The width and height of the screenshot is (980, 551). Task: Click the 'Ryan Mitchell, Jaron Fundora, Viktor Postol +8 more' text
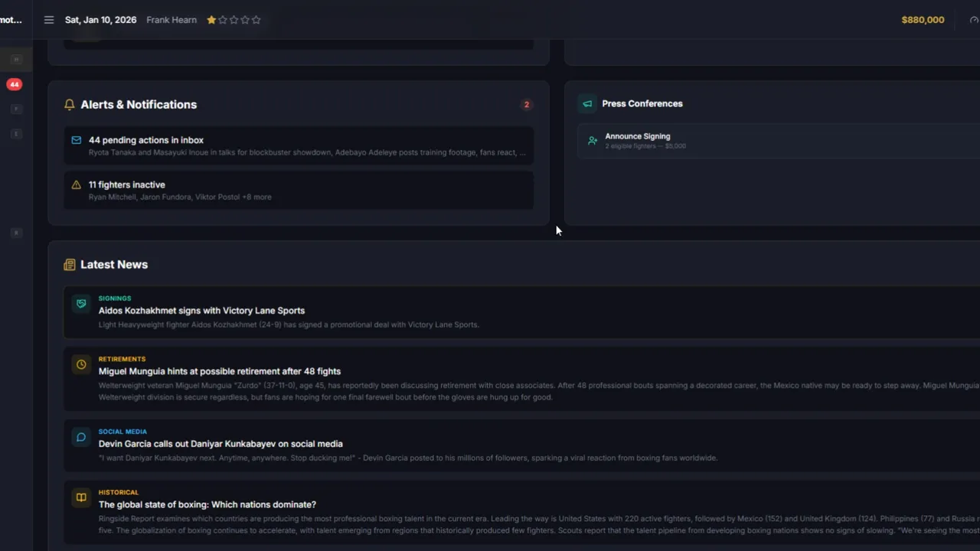point(180,197)
